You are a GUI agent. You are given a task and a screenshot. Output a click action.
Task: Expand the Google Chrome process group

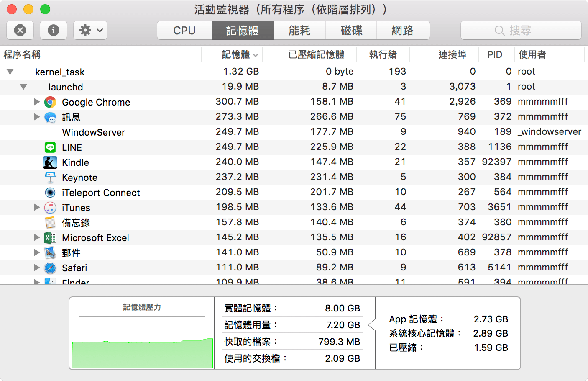(36, 102)
